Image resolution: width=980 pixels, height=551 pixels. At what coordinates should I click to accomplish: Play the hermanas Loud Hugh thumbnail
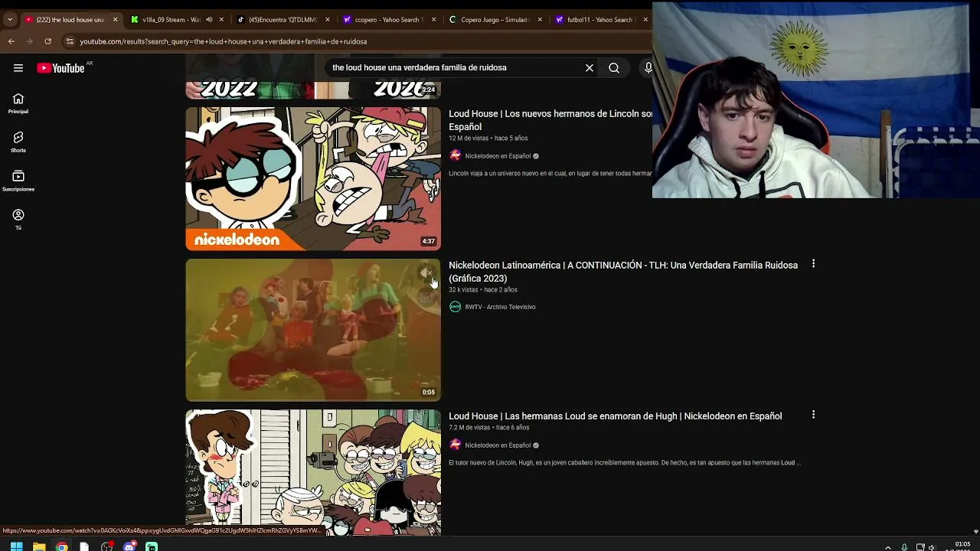pos(313,472)
